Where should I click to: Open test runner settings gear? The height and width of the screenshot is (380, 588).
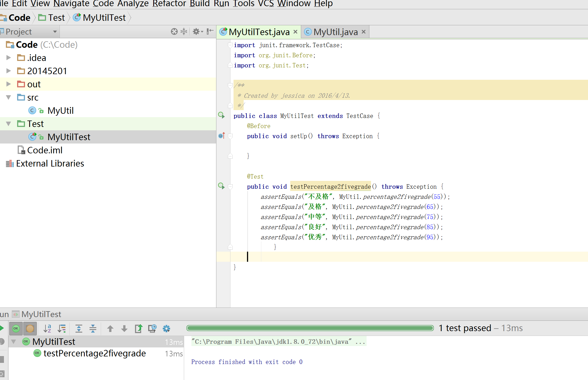pyautogui.click(x=166, y=328)
